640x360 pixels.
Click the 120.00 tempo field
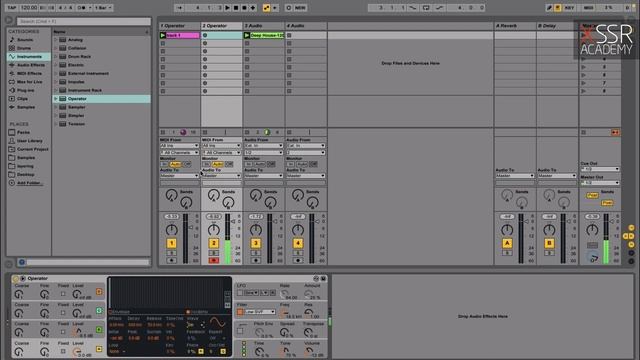(x=29, y=8)
